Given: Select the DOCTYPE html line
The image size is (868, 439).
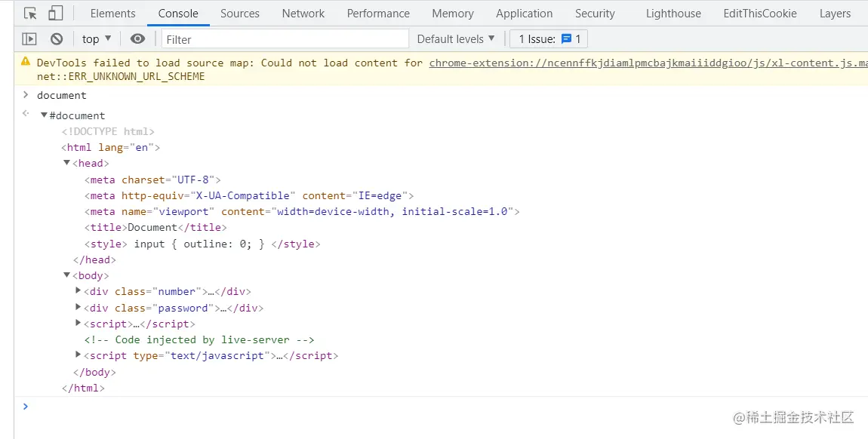Looking at the screenshot, I should pyautogui.click(x=108, y=131).
